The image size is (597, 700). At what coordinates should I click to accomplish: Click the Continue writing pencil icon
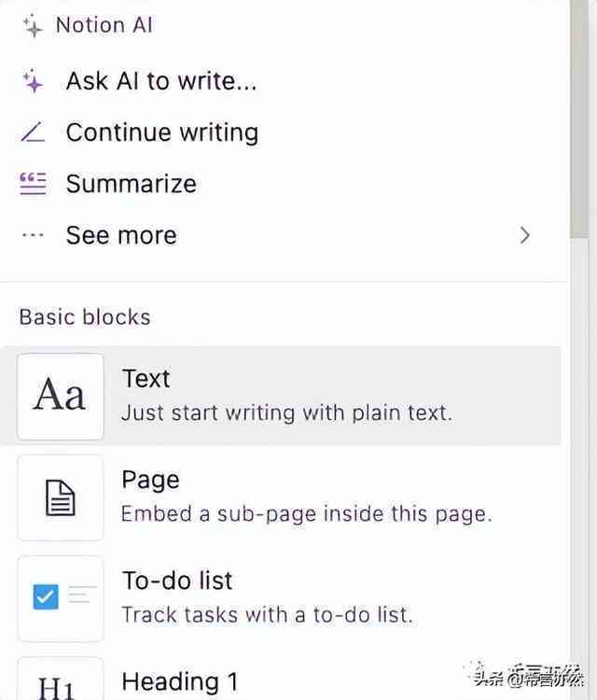coord(33,133)
